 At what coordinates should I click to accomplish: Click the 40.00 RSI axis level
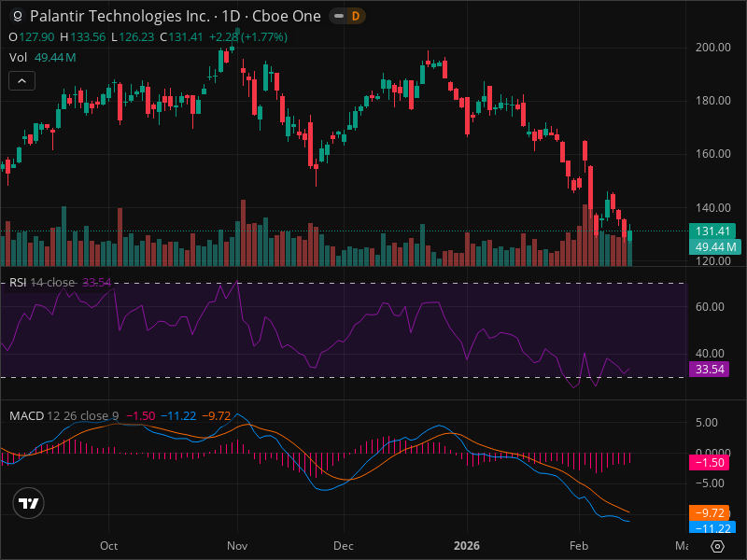pos(710,354)
